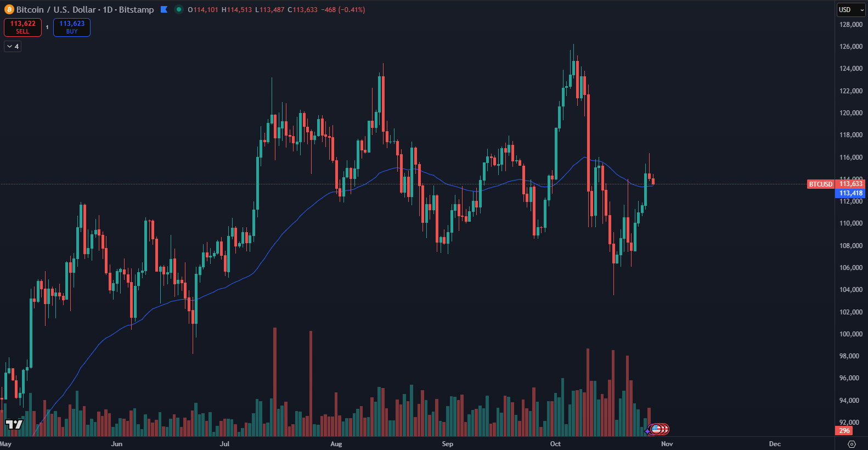This screenshot has height=450, width=868.
Task: Click the red BTCUSD price label tag
Action: coord(820,184)
